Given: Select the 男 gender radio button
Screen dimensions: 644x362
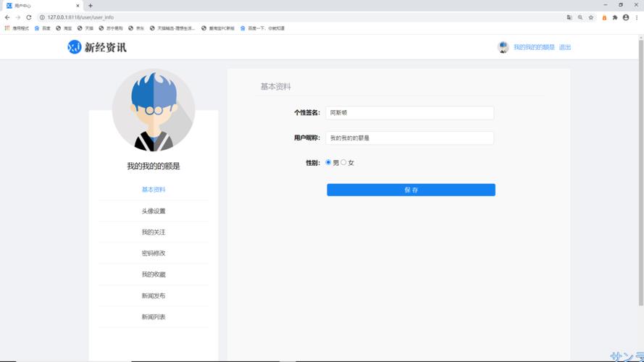Looking at the screenshot, I should click(x=328, y=162).
